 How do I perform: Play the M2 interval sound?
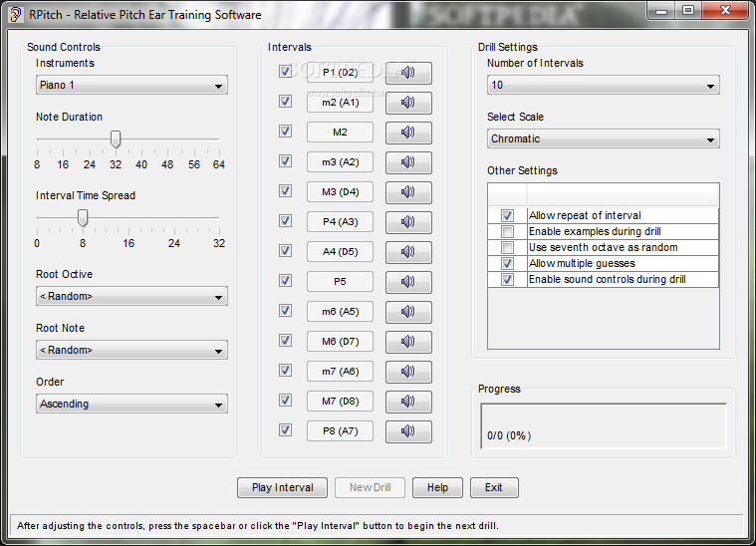[408, 133]
